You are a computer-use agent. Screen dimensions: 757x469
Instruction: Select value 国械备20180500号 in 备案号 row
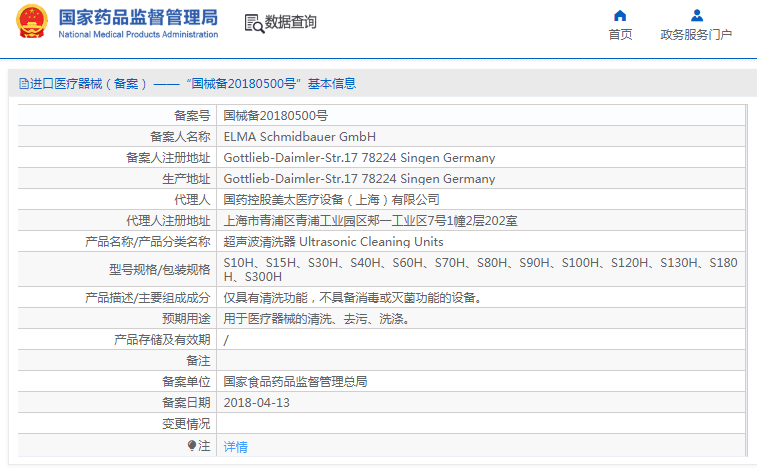coord(276,116)
